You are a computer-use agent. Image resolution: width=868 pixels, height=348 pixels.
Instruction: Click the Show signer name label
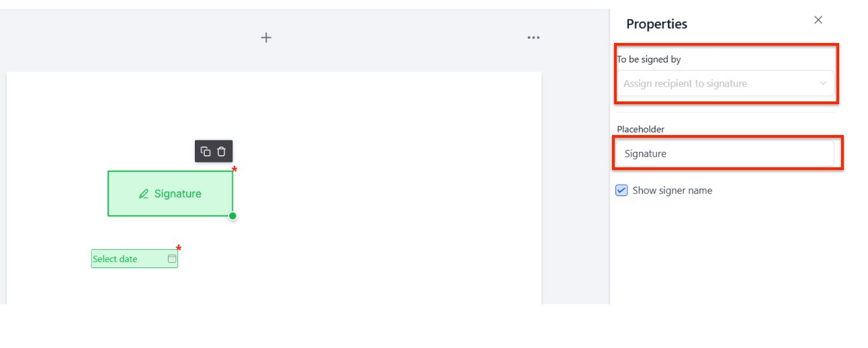(x=672, y=190)
